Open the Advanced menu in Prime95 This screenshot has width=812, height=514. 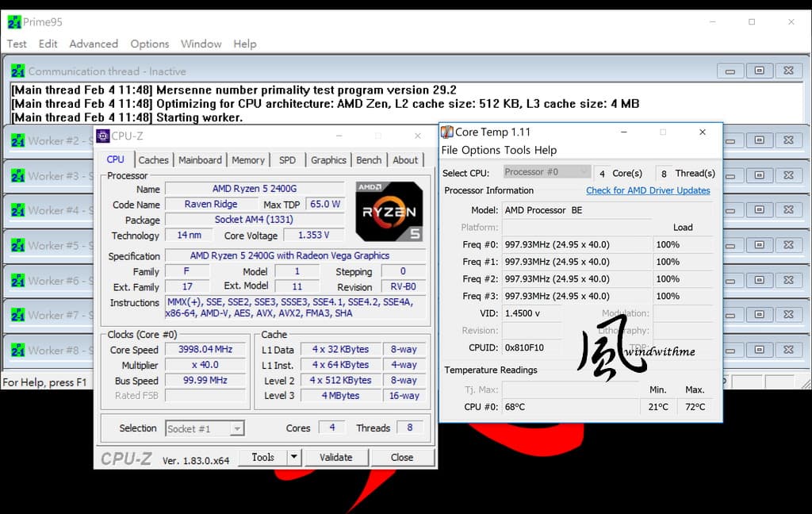(x=94, y=44)
